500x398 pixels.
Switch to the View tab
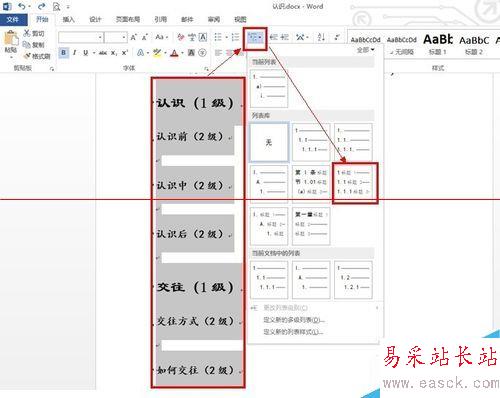(240, 20)
